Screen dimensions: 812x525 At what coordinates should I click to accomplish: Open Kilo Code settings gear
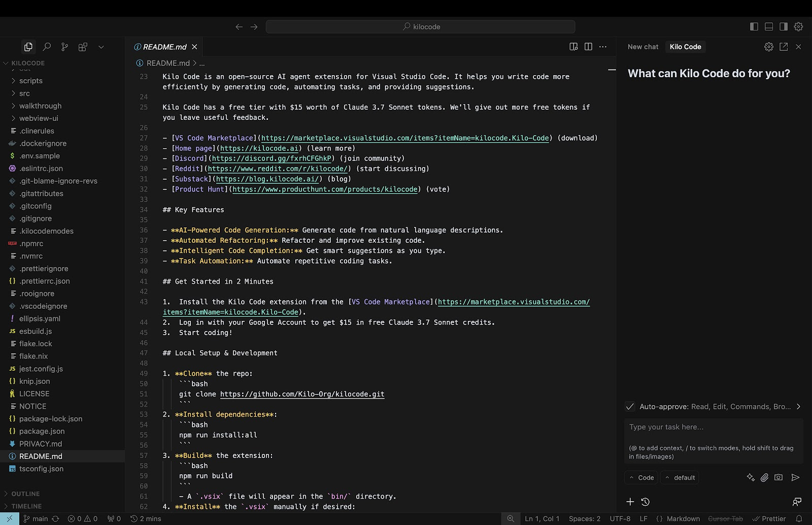click(769, 47)
